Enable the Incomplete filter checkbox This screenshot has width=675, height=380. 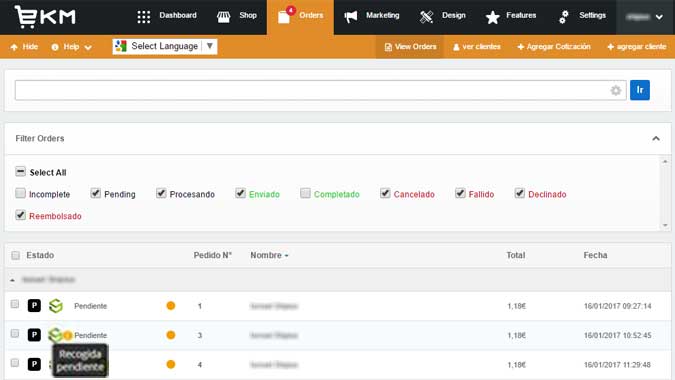20,193
